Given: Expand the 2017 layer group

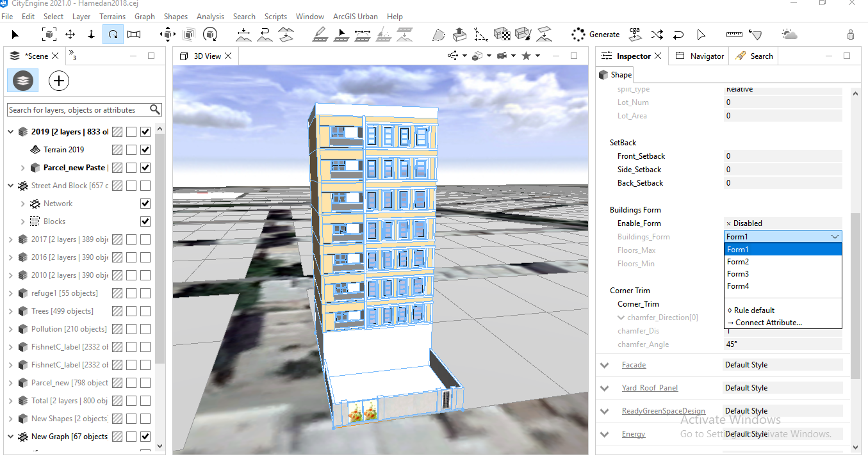Looking at the screenshot, I should pos(11,239).
